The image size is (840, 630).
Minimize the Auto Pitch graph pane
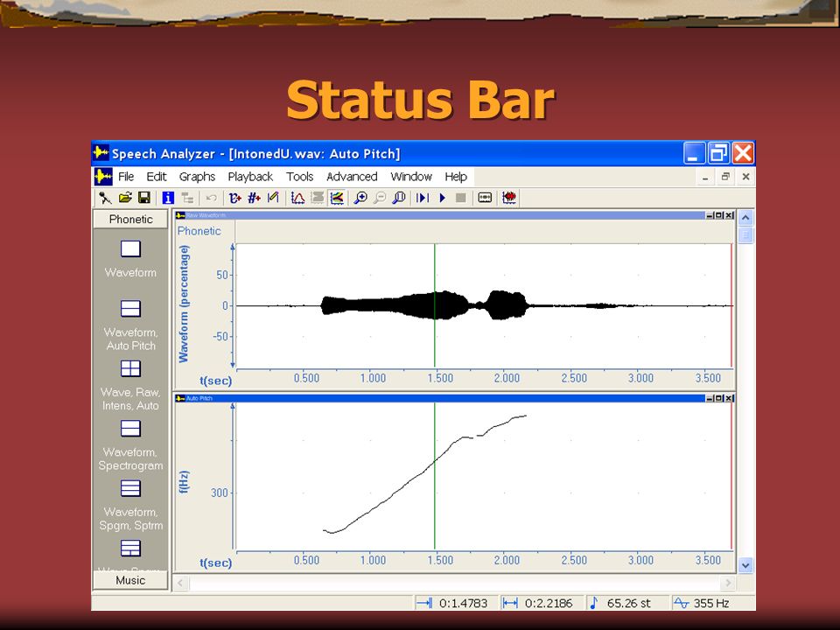coord(710,398)
